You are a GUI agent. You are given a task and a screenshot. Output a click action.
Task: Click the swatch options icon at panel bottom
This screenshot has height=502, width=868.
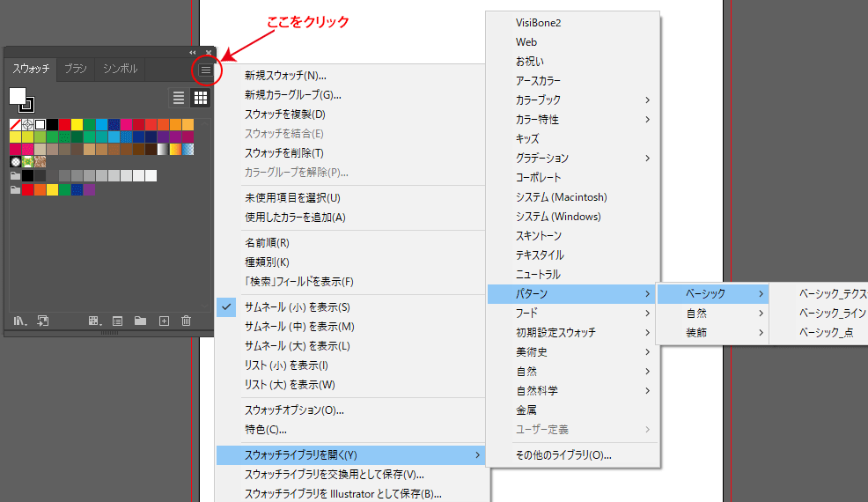click(x=117, y=321)
